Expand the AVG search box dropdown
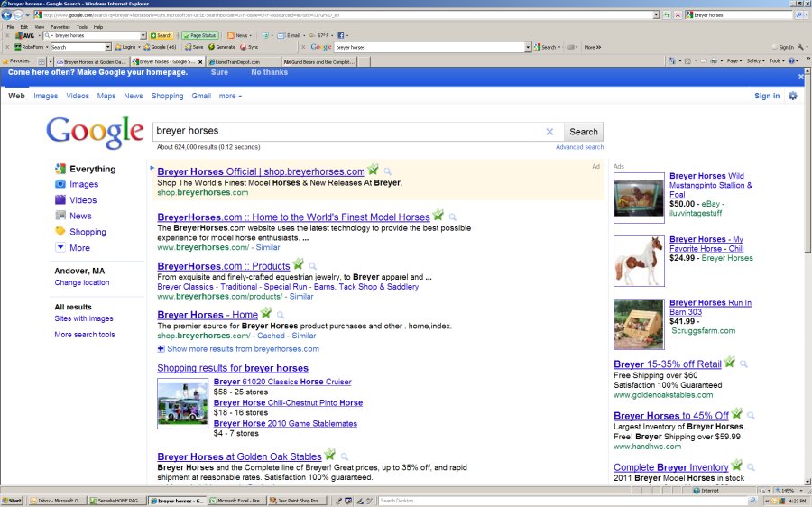The width and height of the screenshot is (812, 507). coord(143,35)
